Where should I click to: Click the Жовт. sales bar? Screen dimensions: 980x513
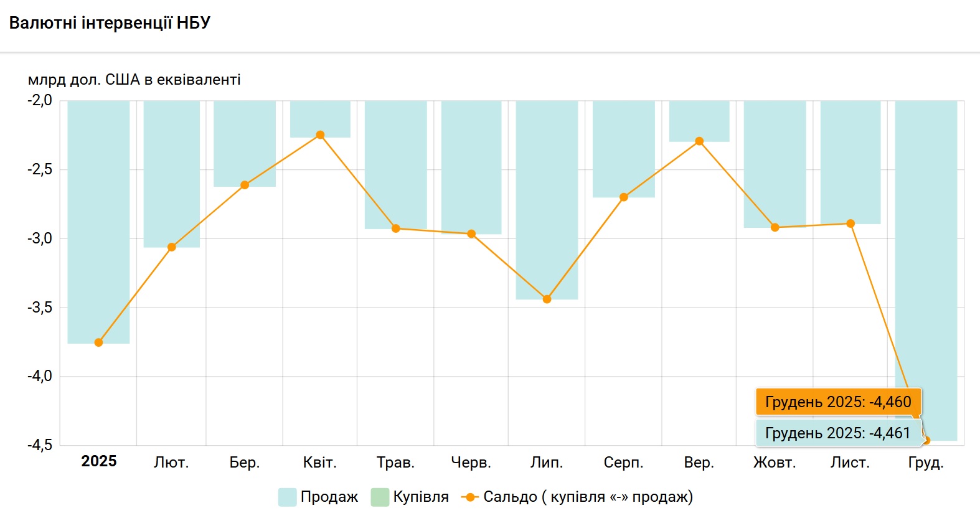click(775, 162)
